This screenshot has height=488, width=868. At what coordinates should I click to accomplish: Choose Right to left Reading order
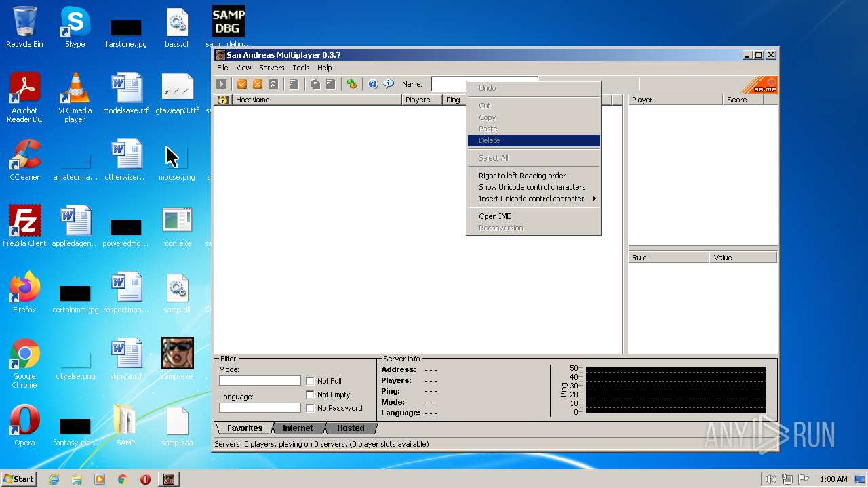click(534, 176)
